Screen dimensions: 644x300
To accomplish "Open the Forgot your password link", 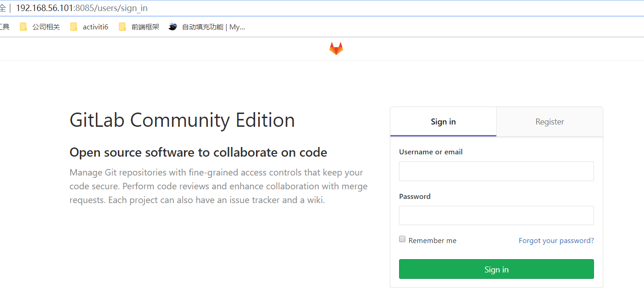I will point(556,240).
